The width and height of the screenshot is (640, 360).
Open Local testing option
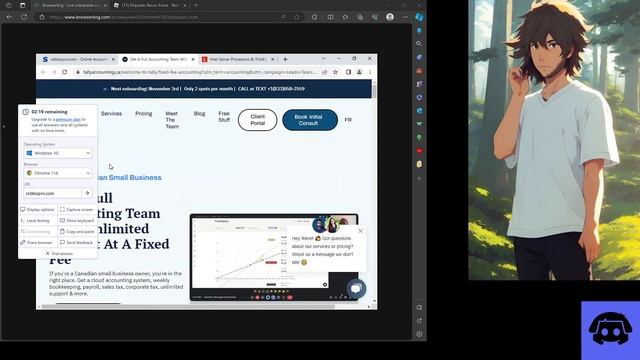(x=37, y=220)
